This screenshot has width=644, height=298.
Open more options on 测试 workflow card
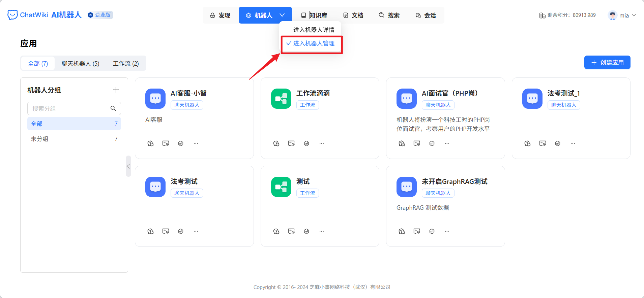(322, 231)
